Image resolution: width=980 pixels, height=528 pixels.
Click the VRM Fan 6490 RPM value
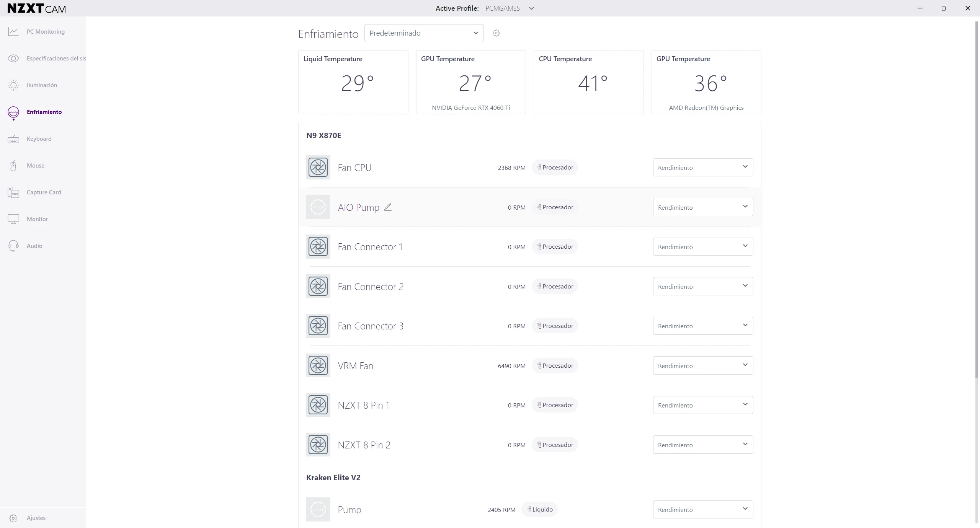pos(511,366)
